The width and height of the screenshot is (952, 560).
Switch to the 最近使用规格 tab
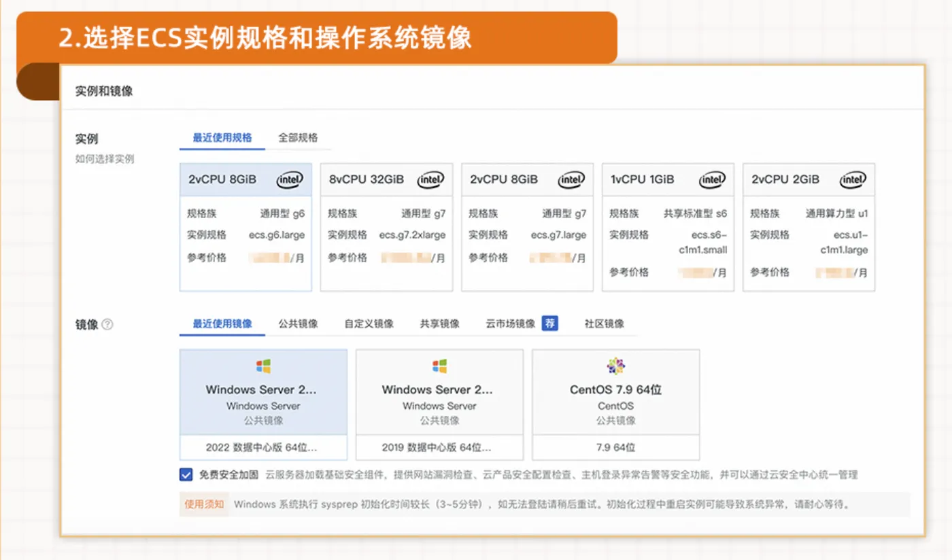222,137
